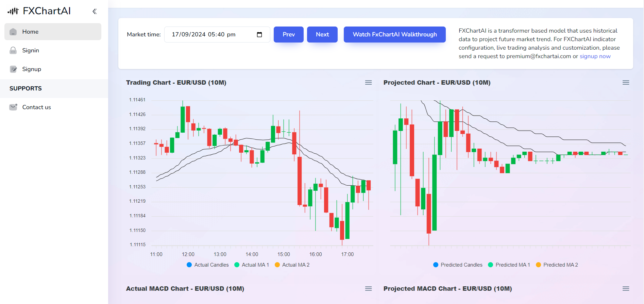This screenshot has height=304, width=644.
Task: Toggle Predicted Candles legend marker
Action: (436, 265)
